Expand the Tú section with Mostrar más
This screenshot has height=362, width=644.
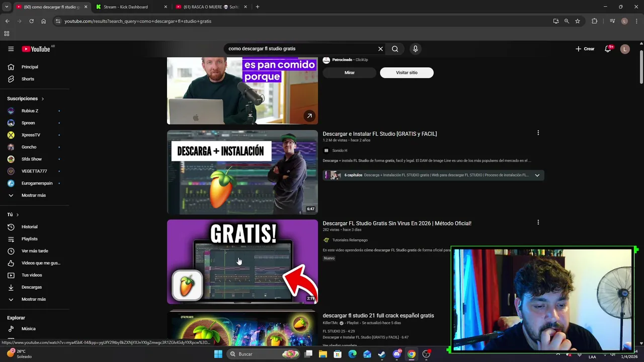[x=34, y=299]
